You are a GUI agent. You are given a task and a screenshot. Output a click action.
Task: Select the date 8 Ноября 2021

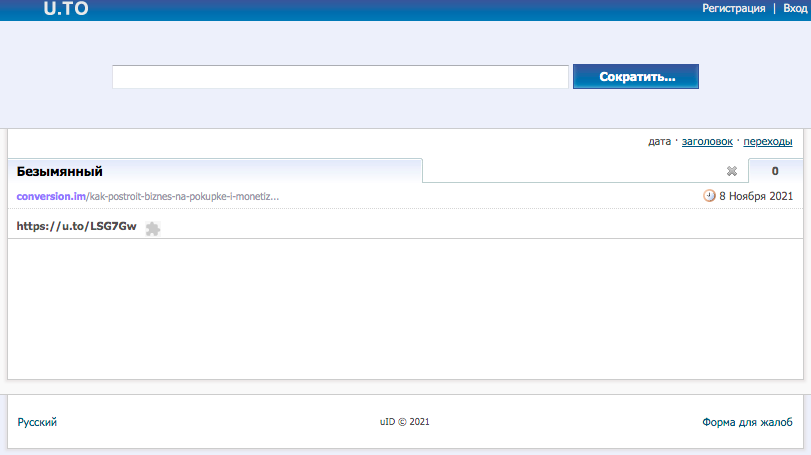pos(756,196)
